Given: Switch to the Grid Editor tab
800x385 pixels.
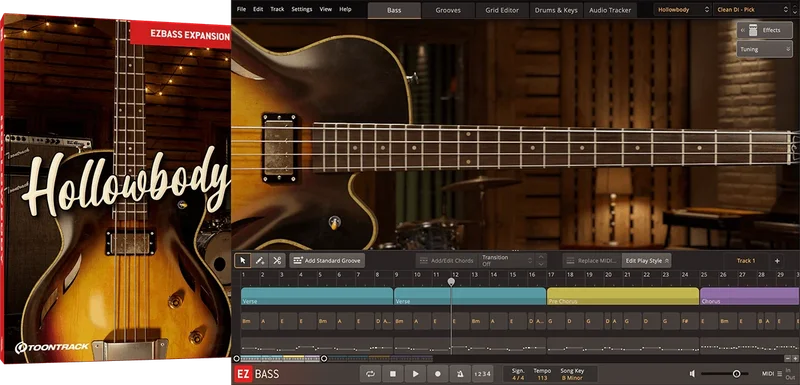Looking at the screenshot, I should pos(502,10).
